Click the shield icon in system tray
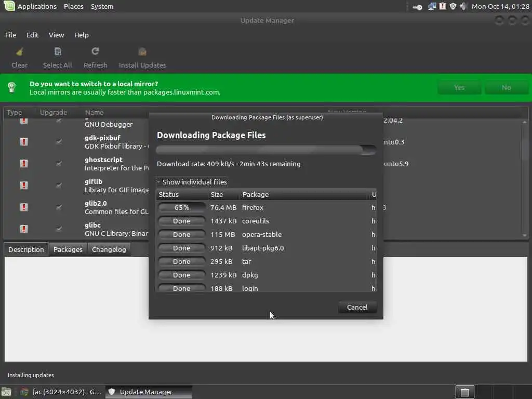The image size is (532, 399). [453, 6]
